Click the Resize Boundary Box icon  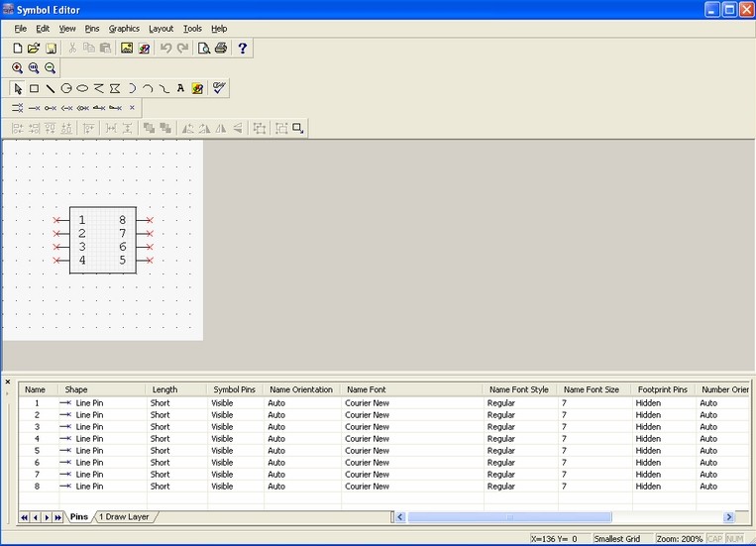point(298,128)
